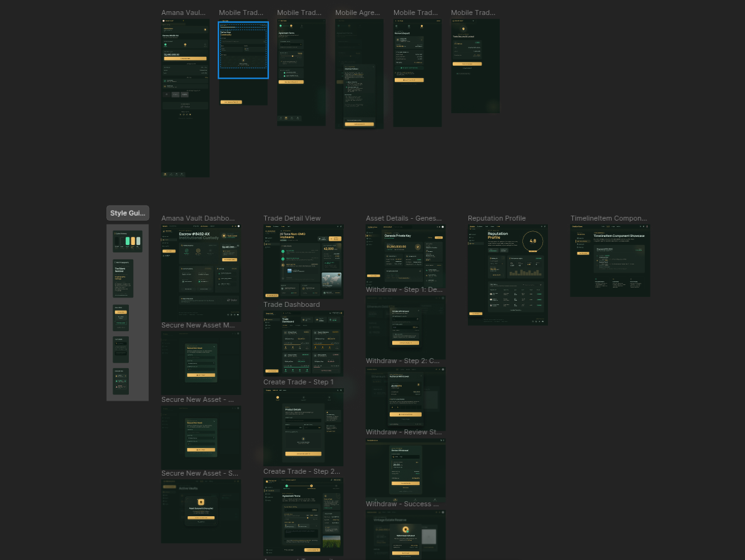
Task: Click the 'Genesis Private Key' title in Asset Details
Action: click(398, 236)
